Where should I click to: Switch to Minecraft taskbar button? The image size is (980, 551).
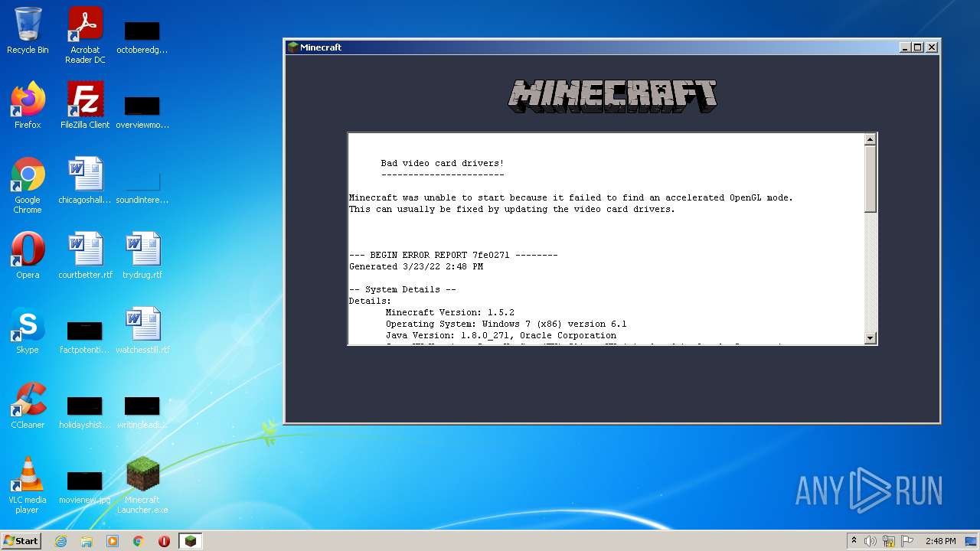pyautogui.click(x=190, y=541)
